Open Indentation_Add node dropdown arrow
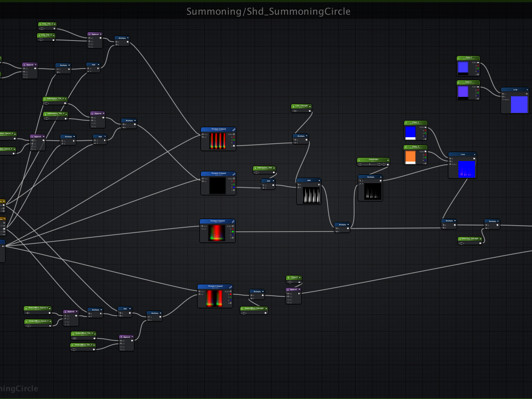This screenshot has height=399, width=532. 274,168
